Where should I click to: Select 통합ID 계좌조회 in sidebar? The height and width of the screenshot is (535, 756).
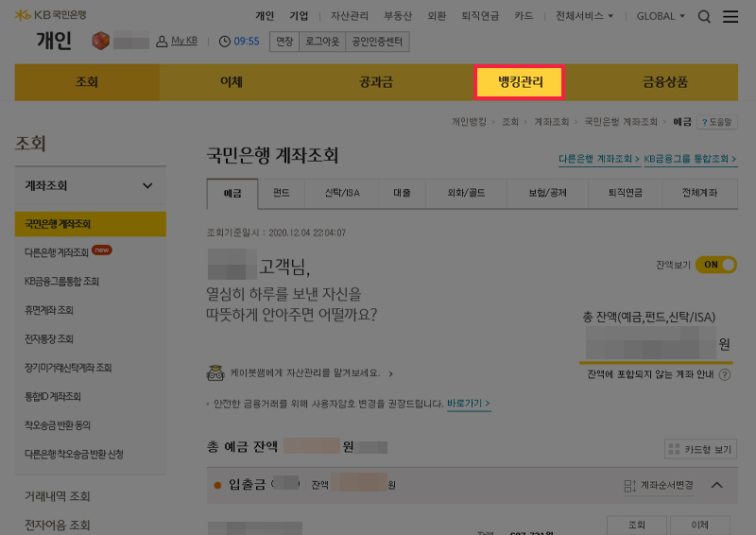coord(53,397)
